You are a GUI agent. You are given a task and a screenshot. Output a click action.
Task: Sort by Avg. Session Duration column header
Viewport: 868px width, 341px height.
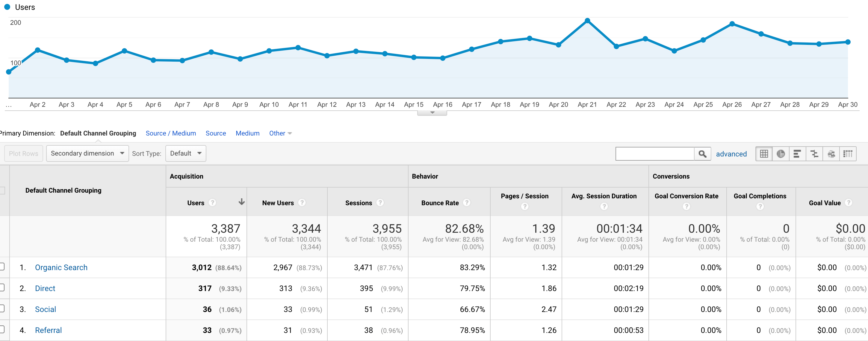[x=604, y=196]
